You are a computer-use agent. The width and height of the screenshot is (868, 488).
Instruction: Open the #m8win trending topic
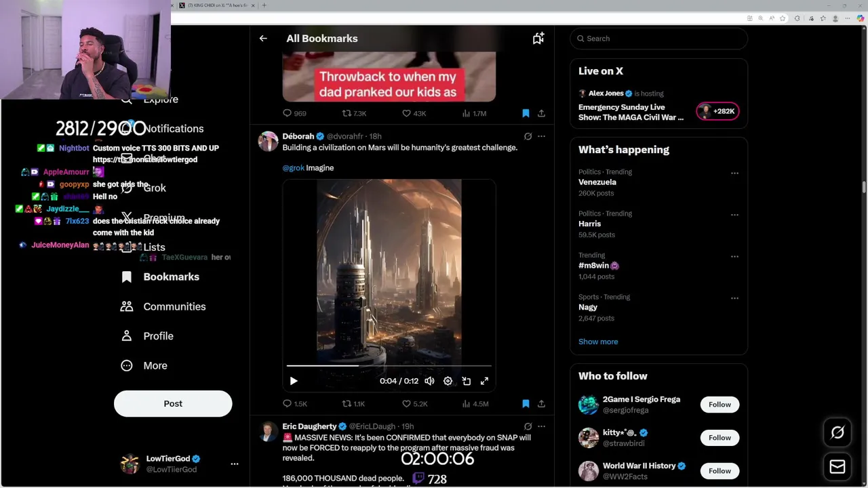click(599, 266)
